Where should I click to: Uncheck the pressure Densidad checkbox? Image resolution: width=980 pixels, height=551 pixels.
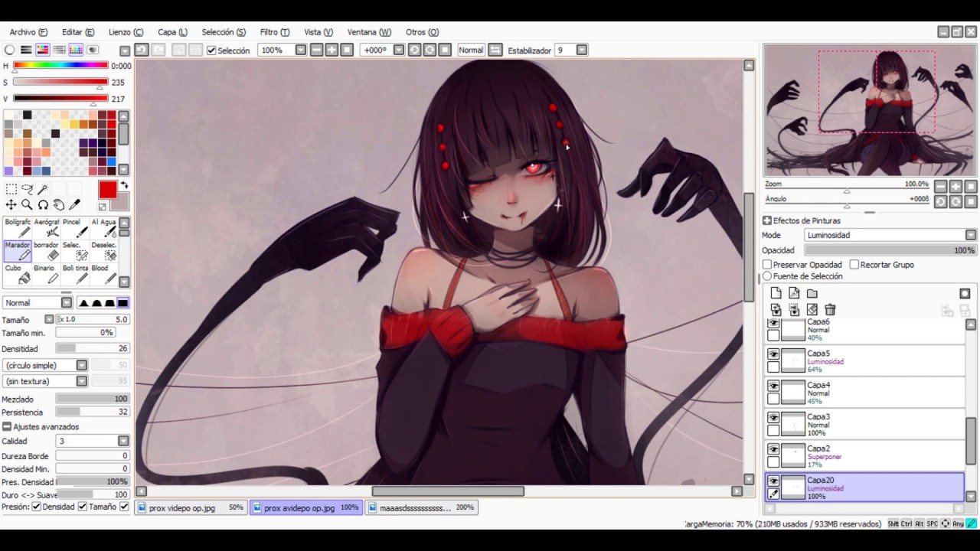(36, 507)
